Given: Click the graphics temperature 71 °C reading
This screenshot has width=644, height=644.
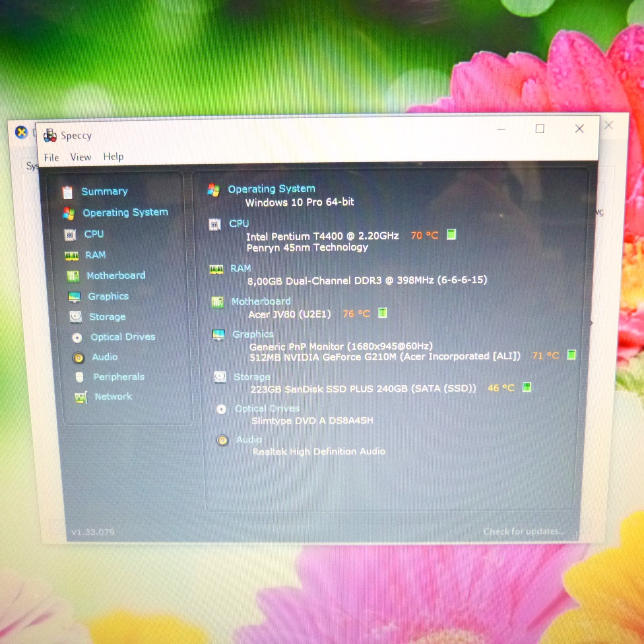Looking at the screenshot, I should coord(545,355).
